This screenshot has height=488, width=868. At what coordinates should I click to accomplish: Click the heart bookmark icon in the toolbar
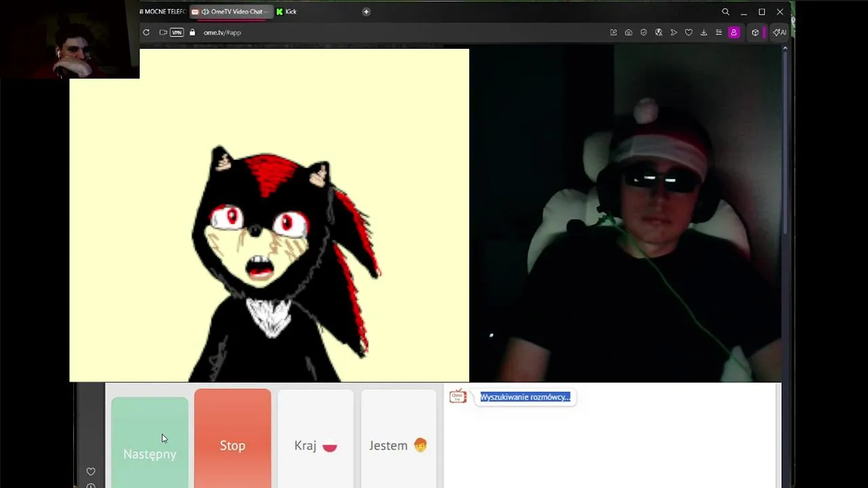688,33
